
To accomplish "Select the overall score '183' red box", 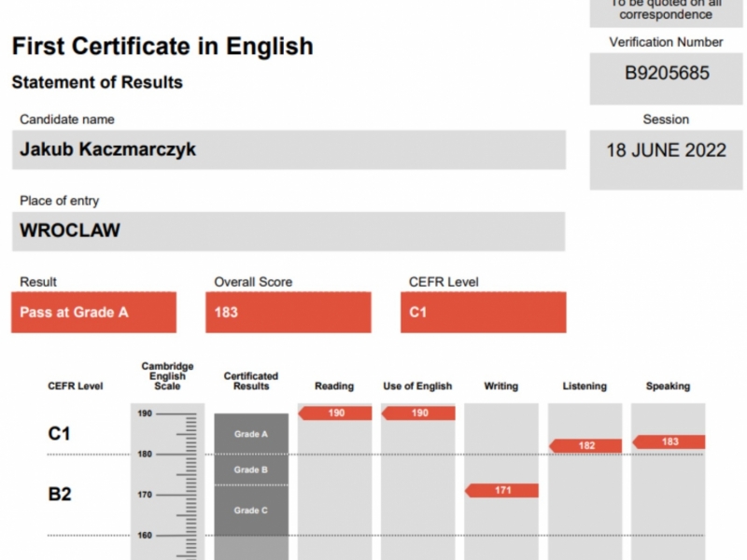I will pyautogui.click(x=289, y=313).
